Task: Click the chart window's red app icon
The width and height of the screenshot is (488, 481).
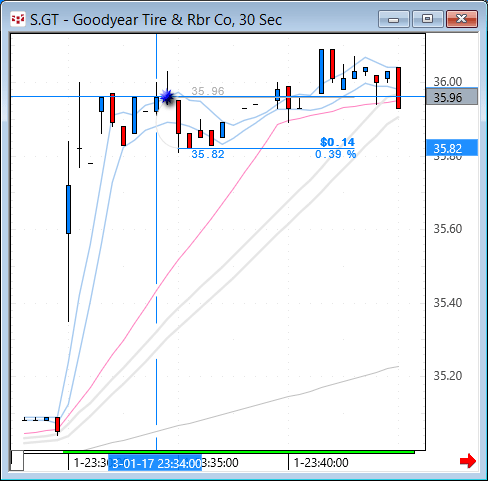Action: click(x=17, y=20)
